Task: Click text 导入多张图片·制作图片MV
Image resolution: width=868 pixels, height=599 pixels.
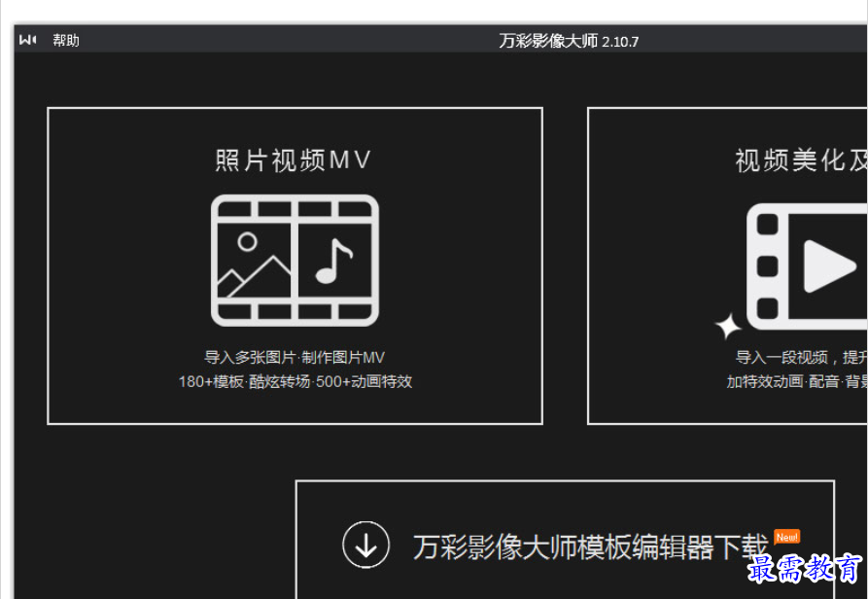Action: pyautogui.click(x=295, y=357)
